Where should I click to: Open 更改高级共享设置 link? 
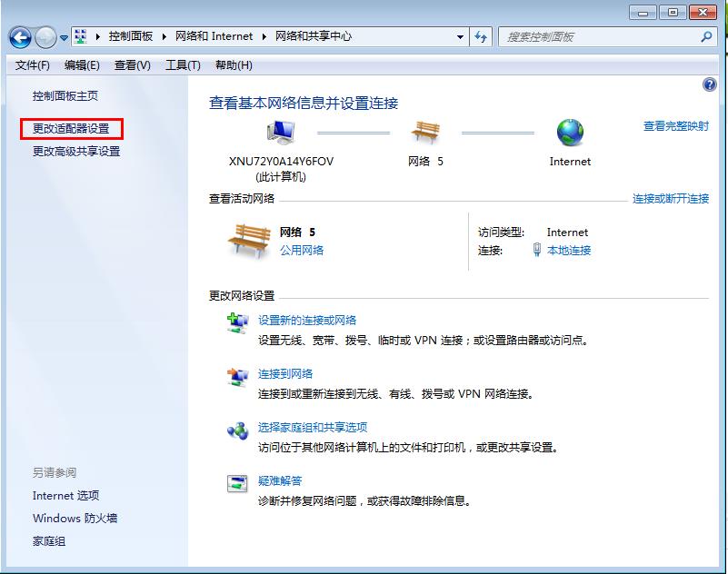(x=76, y=152)
